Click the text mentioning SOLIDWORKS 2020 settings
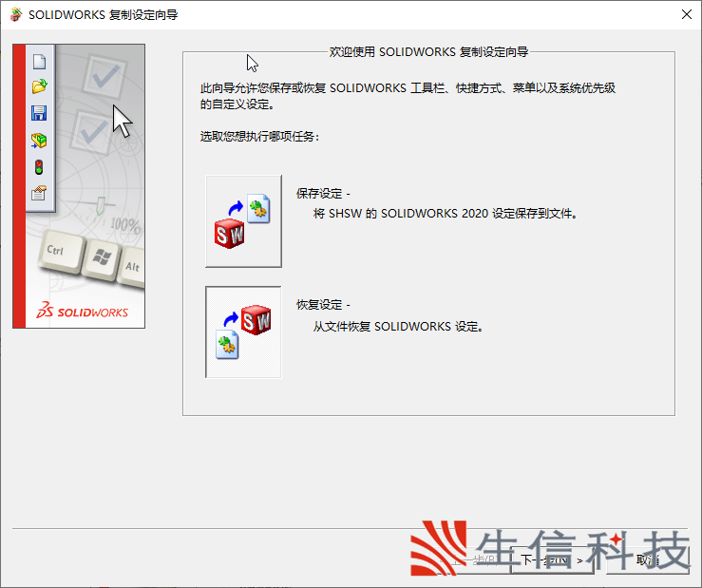 tap(446, 214)
